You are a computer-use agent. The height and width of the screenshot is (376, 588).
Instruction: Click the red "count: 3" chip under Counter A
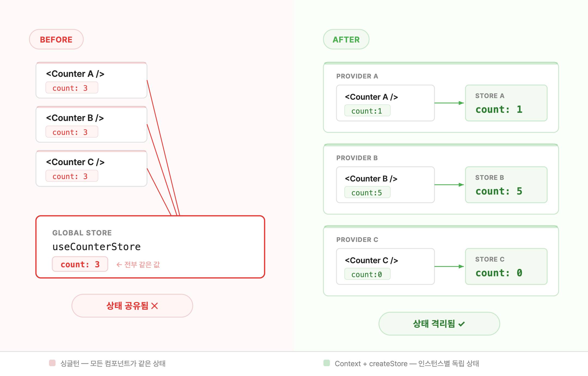[72, 88]
